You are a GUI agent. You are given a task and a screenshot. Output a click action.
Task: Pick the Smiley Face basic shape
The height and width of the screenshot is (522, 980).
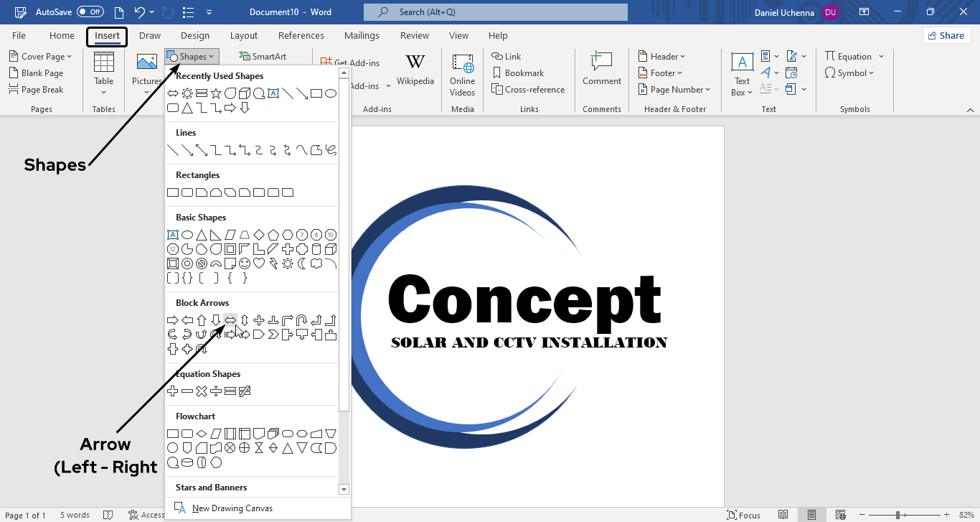point(245,264)
